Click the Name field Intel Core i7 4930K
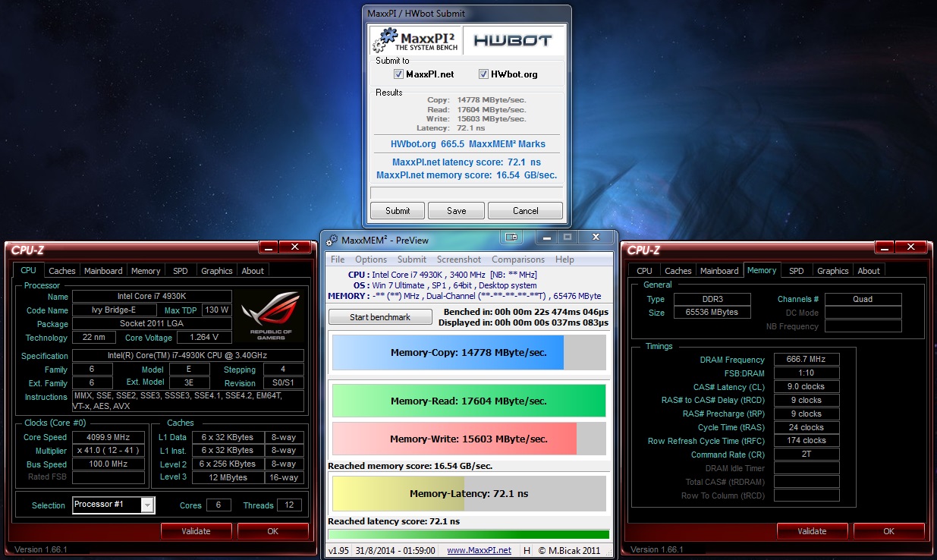937x560 pixels. pos(152,297)
